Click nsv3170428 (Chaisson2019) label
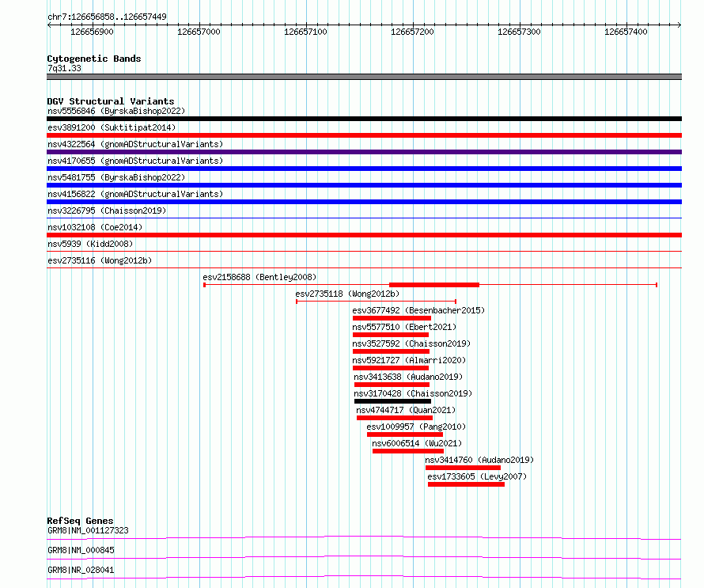 click(x=413, y=393)
